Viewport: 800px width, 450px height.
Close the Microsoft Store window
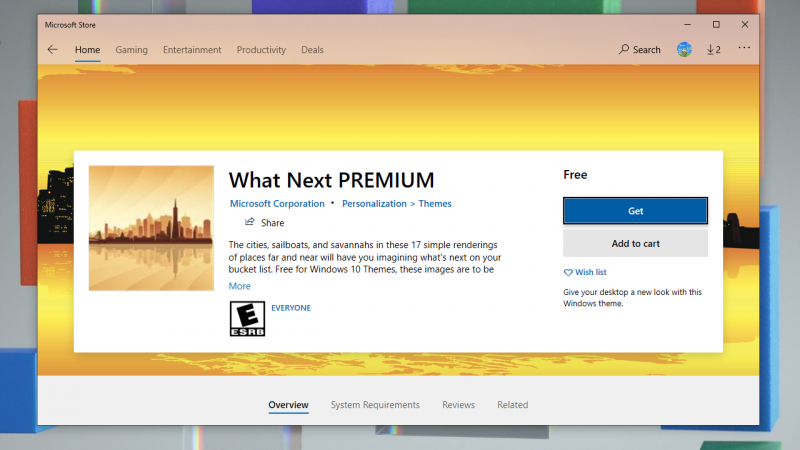tap(745, 24)
